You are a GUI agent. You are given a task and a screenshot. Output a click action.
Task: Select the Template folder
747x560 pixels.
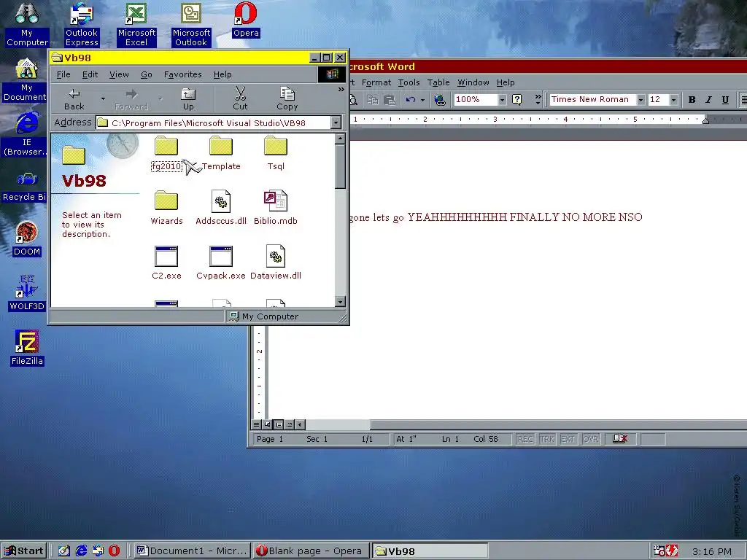[221, 154]
